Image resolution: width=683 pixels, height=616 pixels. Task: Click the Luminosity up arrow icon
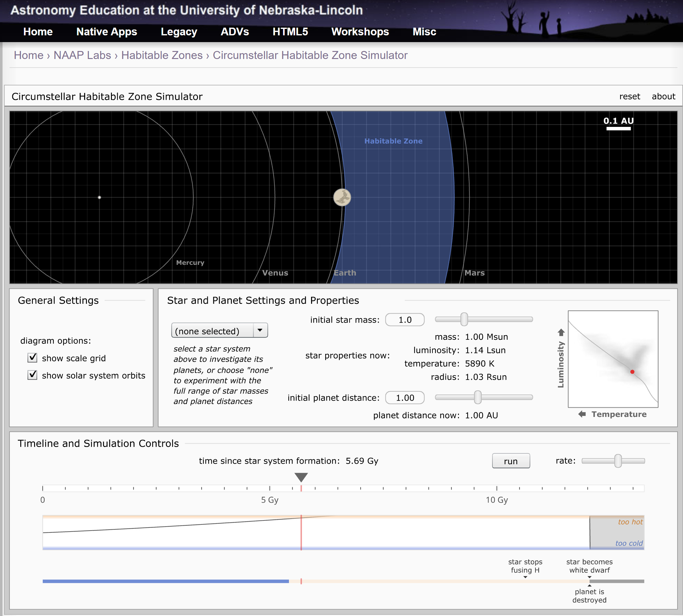coord(561,332)
